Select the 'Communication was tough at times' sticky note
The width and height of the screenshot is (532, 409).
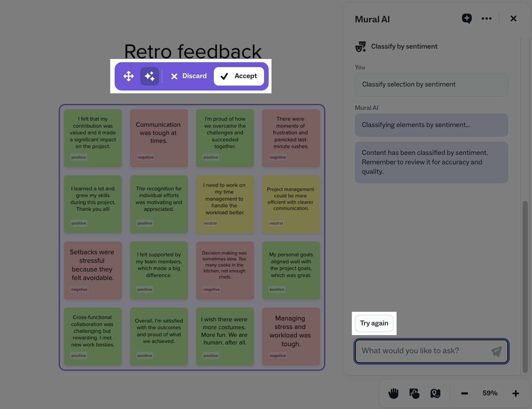159,138
